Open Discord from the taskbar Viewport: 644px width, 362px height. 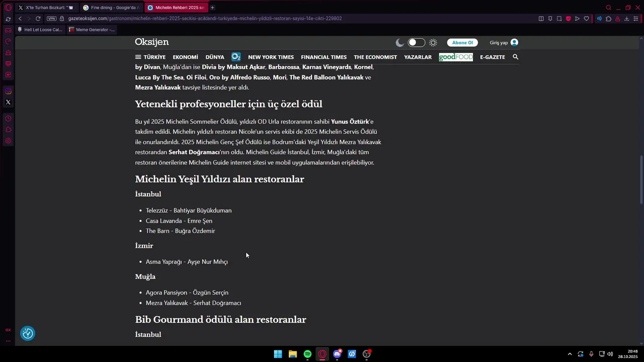(337, 354)
